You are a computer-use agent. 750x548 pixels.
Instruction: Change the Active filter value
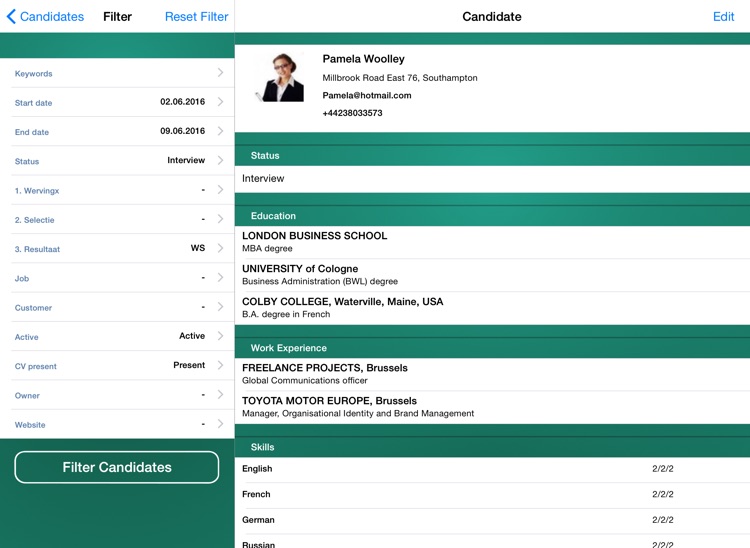[x=117, y=336]
